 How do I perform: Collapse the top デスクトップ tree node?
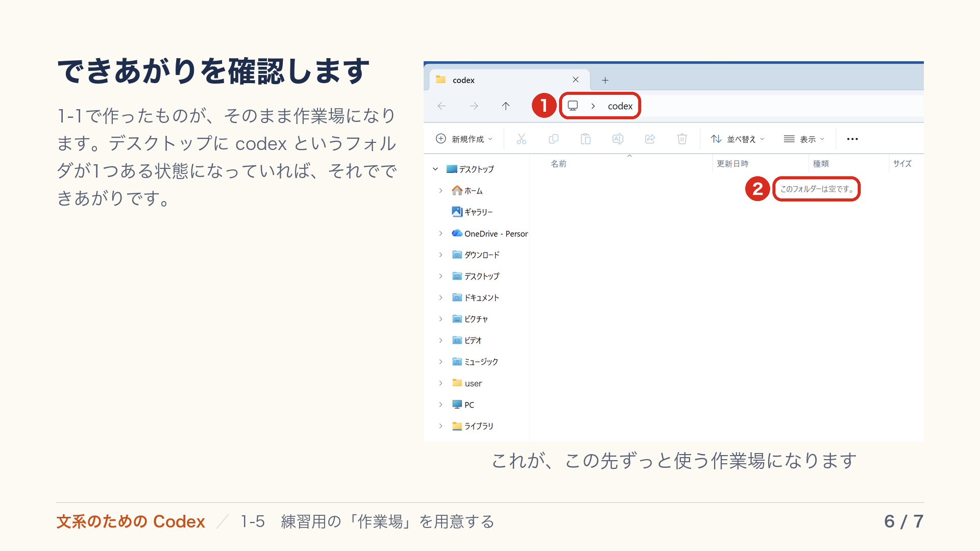435,169
